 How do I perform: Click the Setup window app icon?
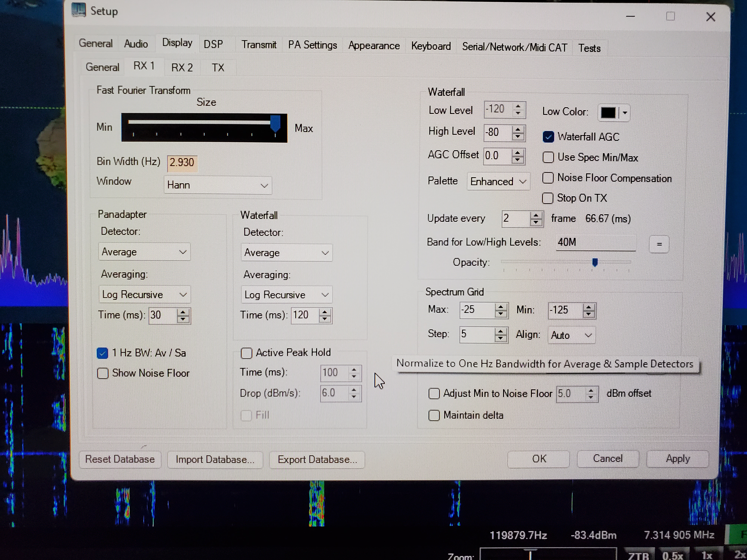(x=78, y=11)
